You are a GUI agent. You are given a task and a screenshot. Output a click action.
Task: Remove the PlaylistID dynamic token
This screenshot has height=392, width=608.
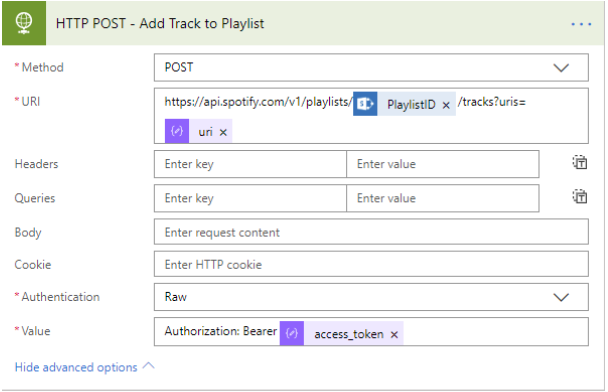click(446, 105)
